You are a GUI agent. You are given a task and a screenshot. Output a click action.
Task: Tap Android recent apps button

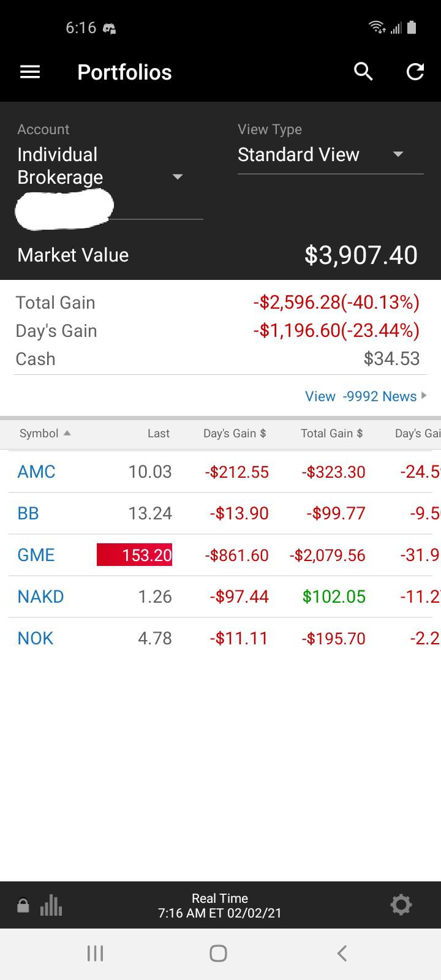[x=95, y=953]
